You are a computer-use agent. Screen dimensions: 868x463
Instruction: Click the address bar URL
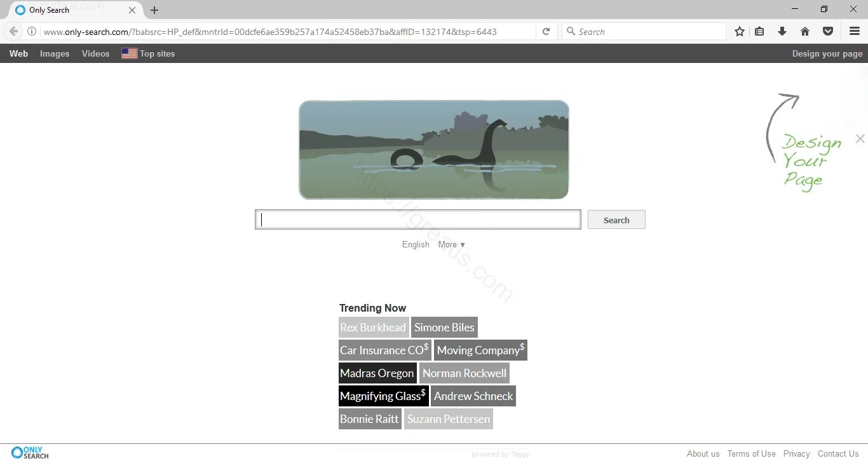[x=270, y=31]
